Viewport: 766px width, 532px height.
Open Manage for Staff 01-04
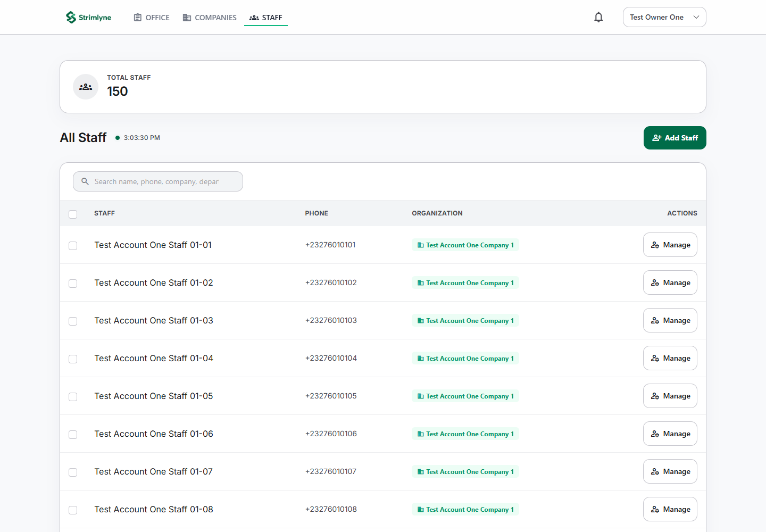[x=670, y=358]
